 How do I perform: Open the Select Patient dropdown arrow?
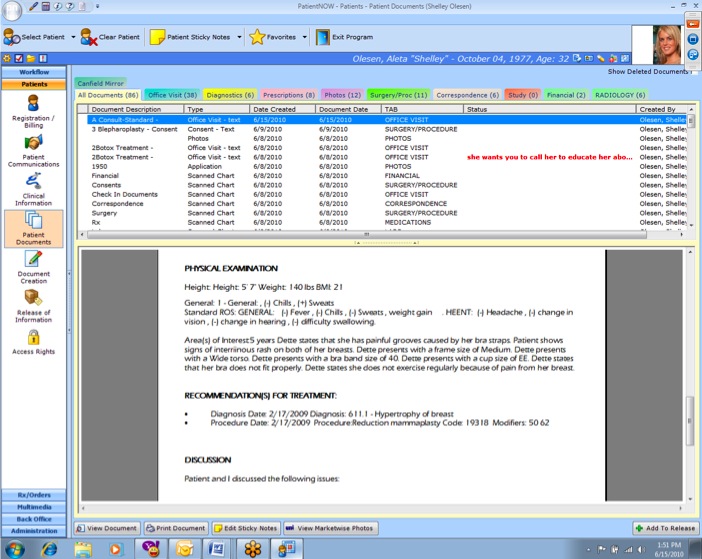[x=73, y=37]
